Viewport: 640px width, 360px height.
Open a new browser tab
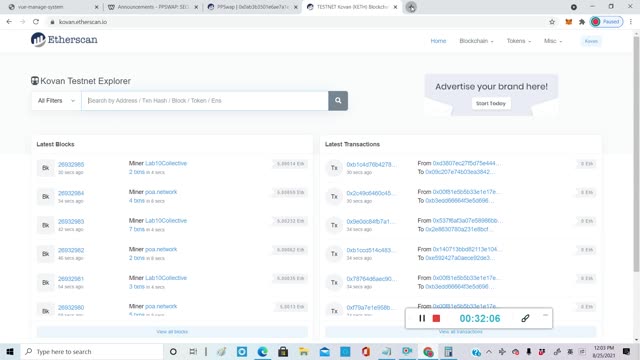pyautogui.click(x=411, y=7)
